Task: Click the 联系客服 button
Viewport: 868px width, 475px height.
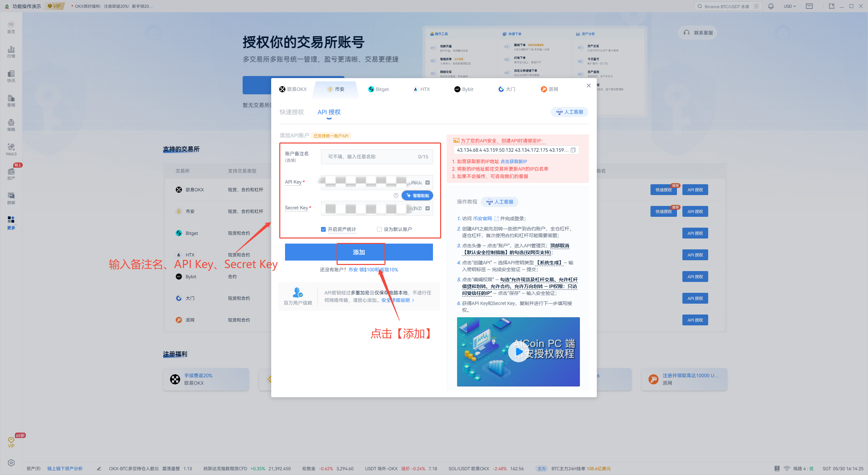Action: 698,33
